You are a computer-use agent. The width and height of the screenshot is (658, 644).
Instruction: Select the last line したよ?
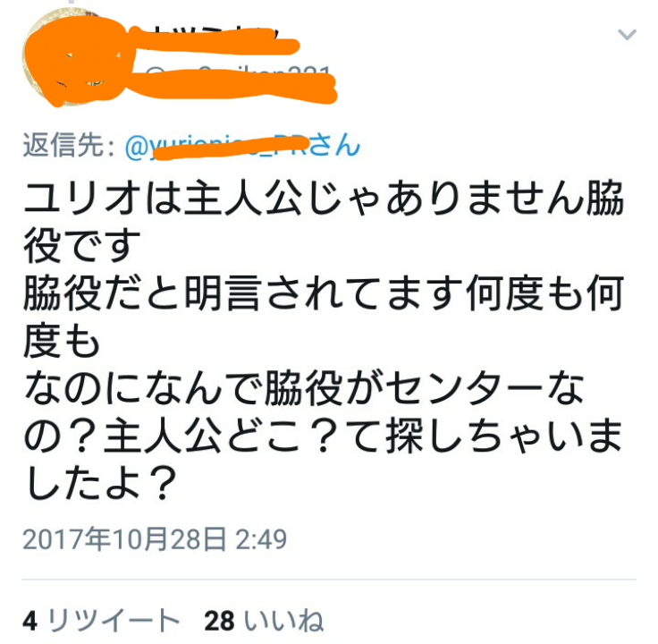coord(101,484)
